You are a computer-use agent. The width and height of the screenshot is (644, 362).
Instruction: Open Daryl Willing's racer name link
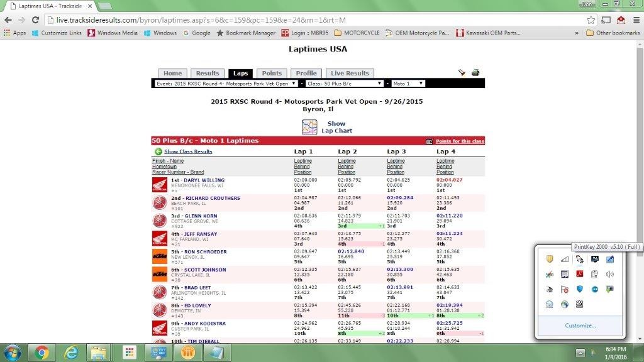pyautogui.click(x=204, y=180)
